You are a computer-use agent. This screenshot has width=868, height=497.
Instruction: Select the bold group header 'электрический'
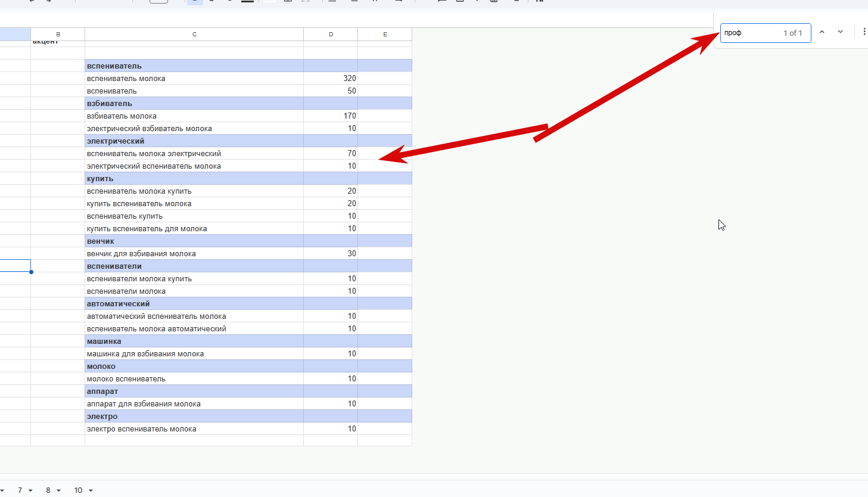(x=194, y=141)
